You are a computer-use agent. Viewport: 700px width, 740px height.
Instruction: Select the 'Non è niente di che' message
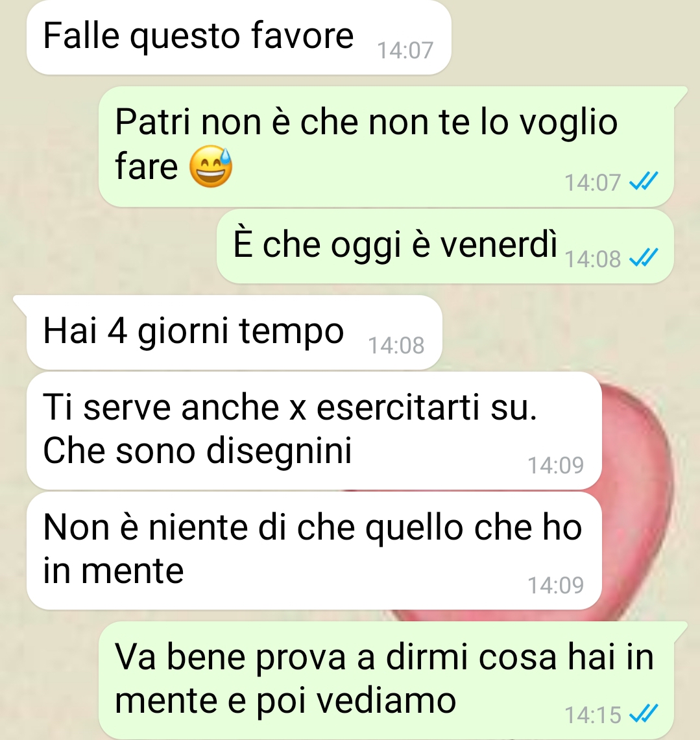tap(314, 551)
